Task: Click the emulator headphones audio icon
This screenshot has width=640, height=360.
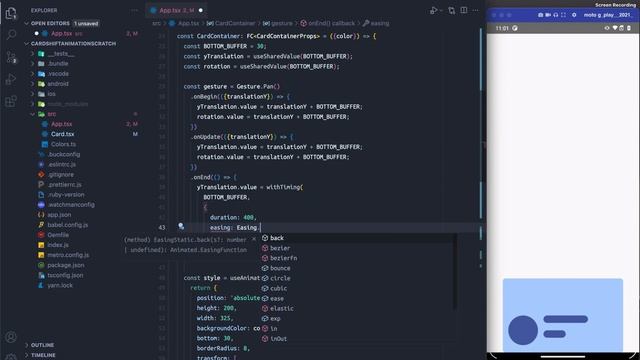Action: click(556, 15)
